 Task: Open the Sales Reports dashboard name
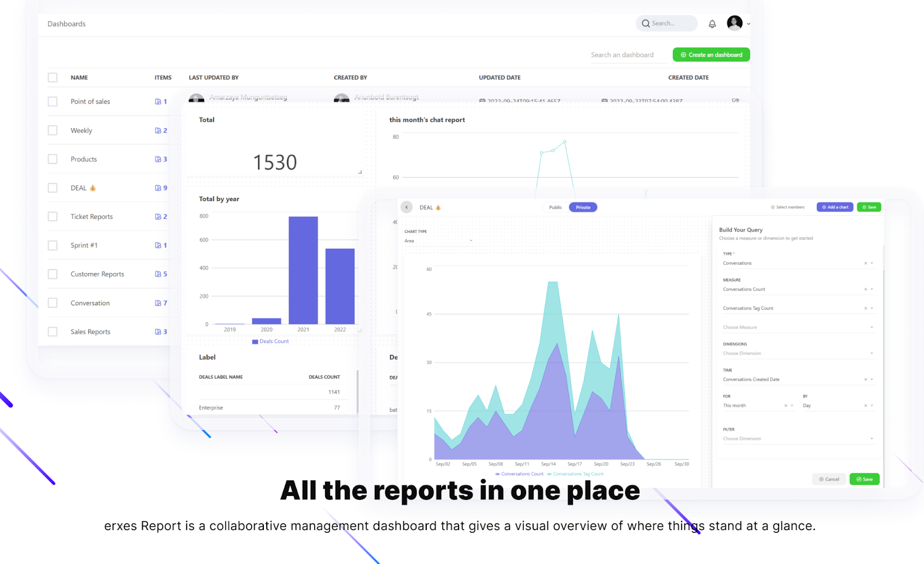tap(90, 332)
